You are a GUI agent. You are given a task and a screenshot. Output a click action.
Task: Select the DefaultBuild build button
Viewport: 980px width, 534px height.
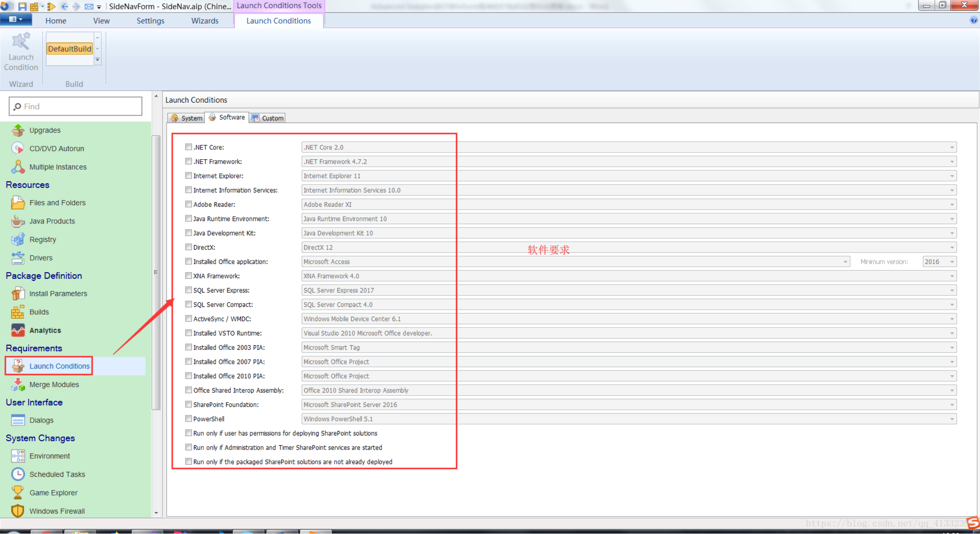[x=69, y=49]
